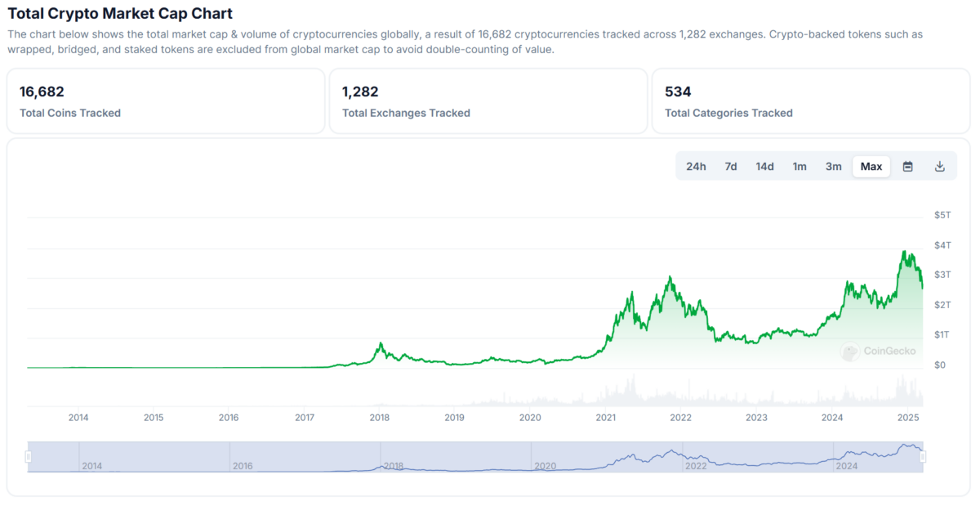Click the right handle of range navigator

[x=923, y=457]
